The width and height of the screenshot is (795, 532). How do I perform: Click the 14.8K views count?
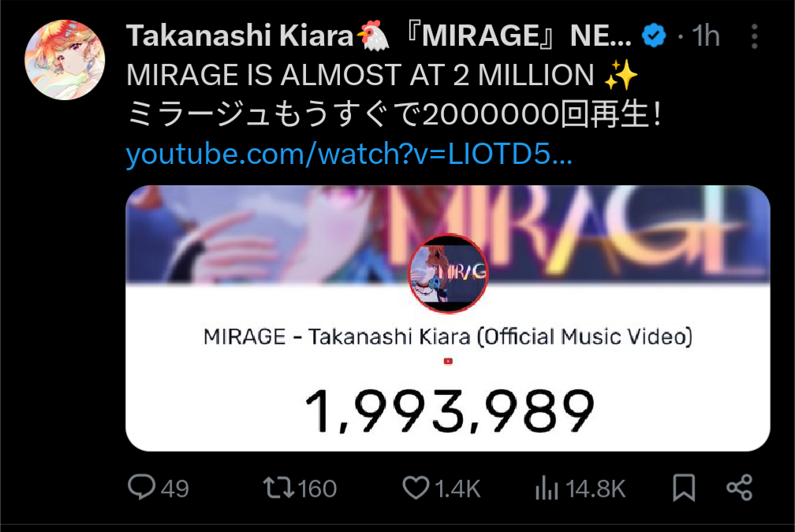(x=595, y=489)
